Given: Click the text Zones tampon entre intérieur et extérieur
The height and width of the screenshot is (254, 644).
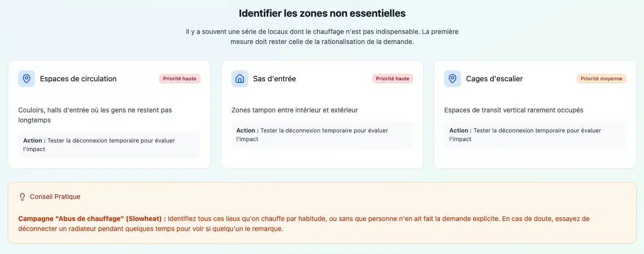Looking at the screenshot, I should [x=295, y=110].
